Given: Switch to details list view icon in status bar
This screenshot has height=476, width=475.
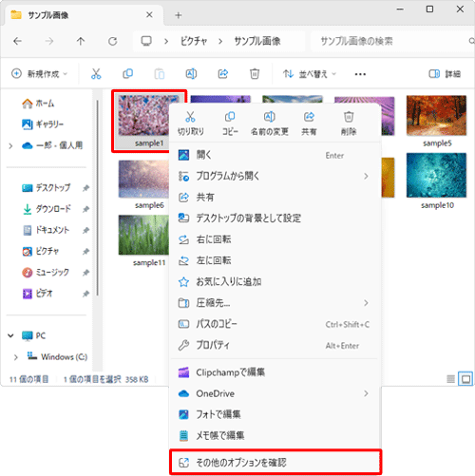Looking at the screenshot, I should (x=450, y=379).
